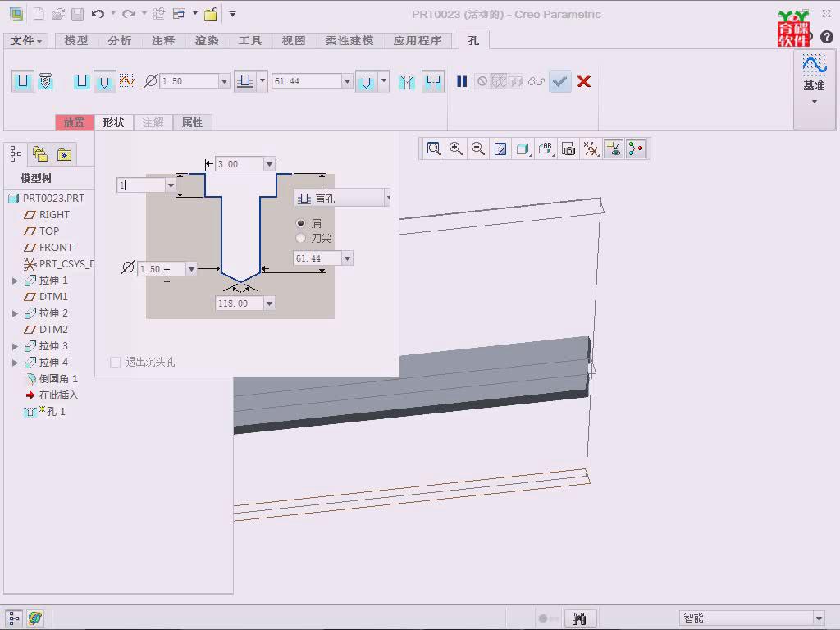840x630 pixels.
Task: Open Creo help via question mark
Action: (827, 37)
